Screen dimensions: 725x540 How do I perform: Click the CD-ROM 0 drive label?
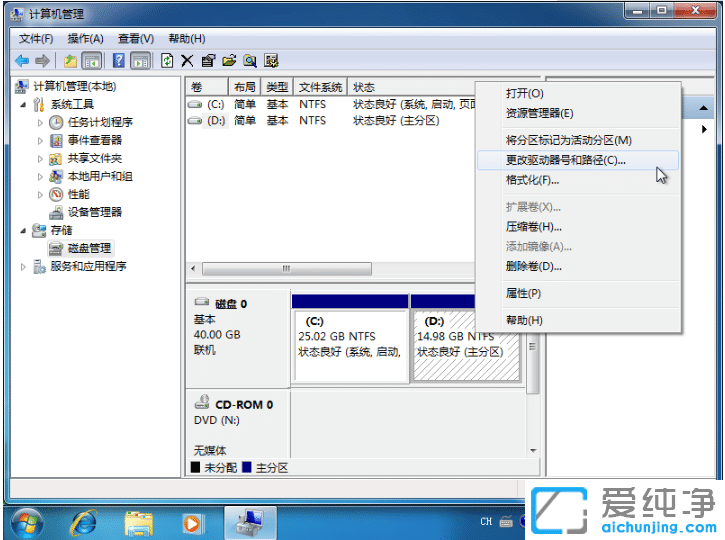click(244, 405)
